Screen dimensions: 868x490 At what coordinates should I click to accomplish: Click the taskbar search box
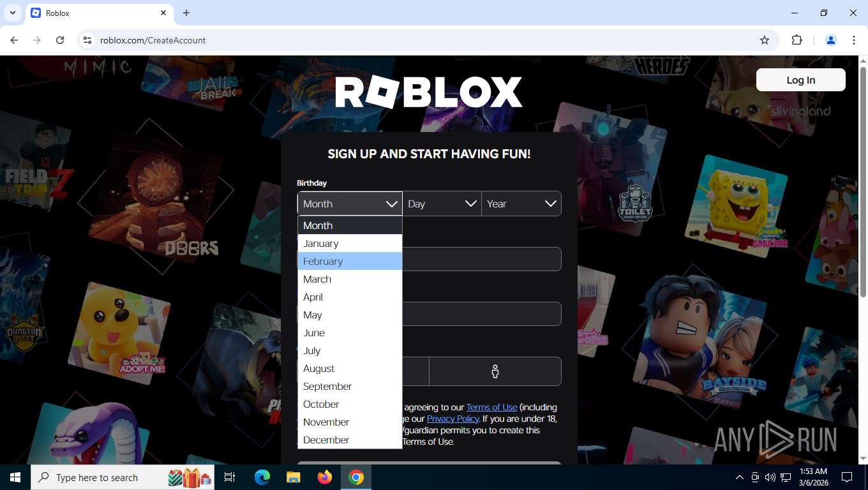pos(124,477)
